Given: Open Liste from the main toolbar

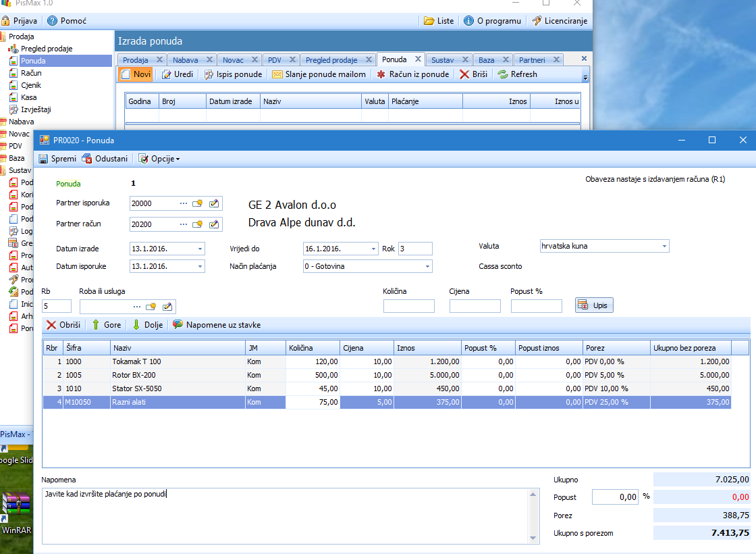Looking at the screenshot, I should point(439,21).
